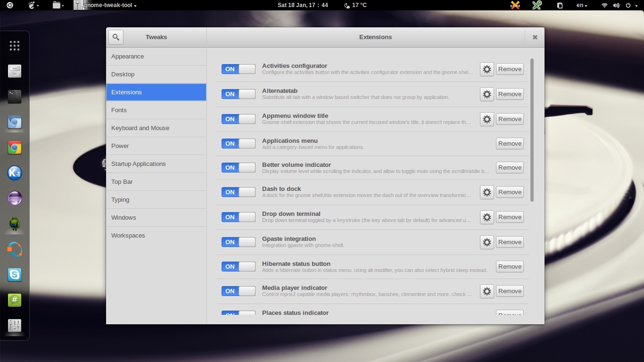Open Terminal from the dock

coord(15,97)
